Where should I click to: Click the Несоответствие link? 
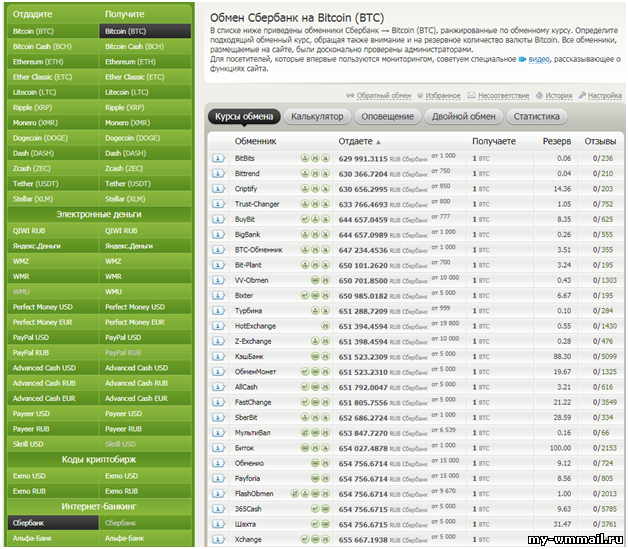pyautogui.click(x=503, y=96)
